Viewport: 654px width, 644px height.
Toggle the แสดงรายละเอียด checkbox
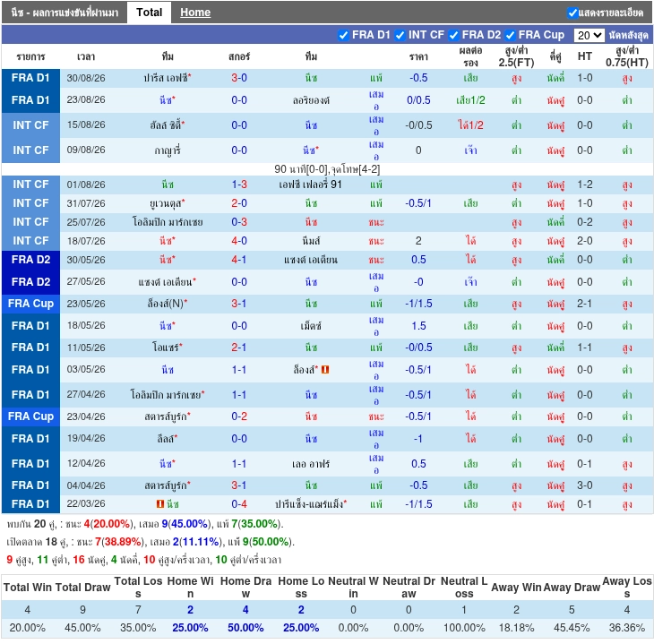572,13
